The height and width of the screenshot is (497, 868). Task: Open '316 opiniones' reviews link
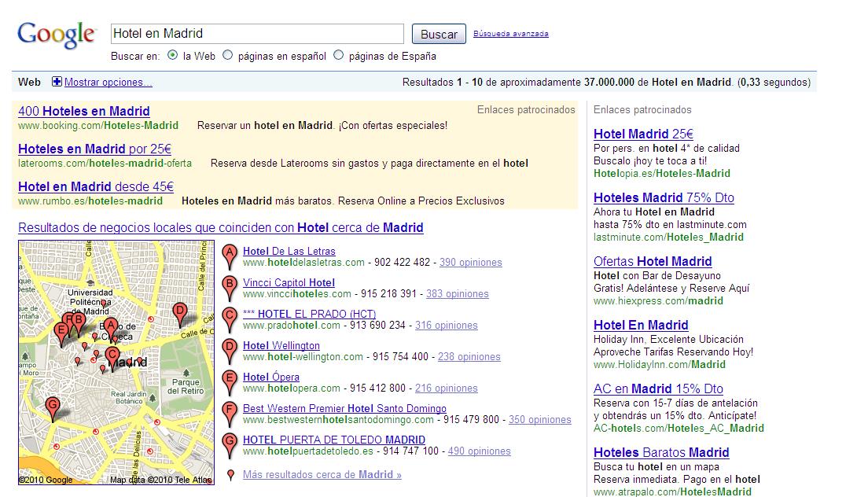click(x=446, y=326)
